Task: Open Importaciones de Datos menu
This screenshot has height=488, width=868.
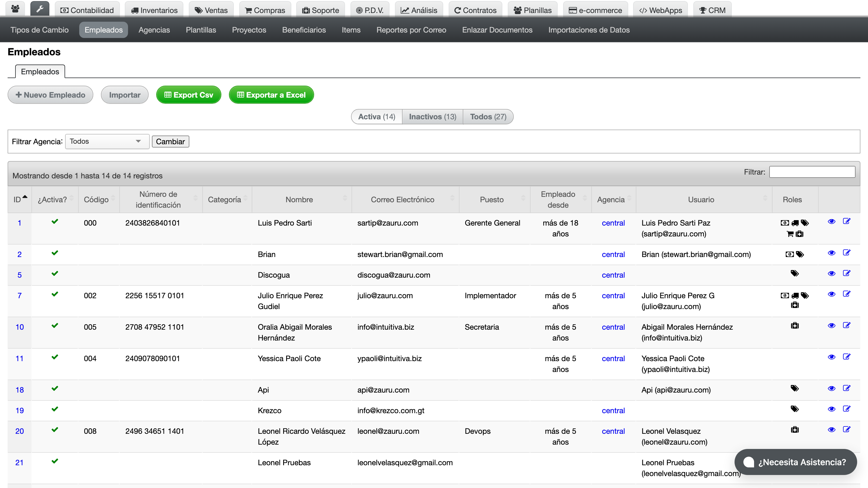Action: 589,30
